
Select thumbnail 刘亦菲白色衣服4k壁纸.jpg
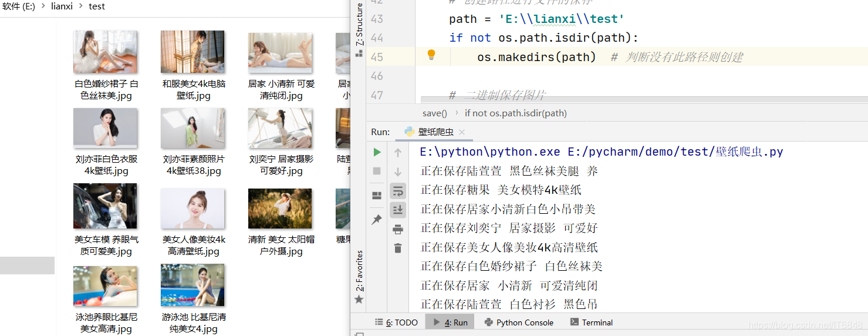[106, 127]
